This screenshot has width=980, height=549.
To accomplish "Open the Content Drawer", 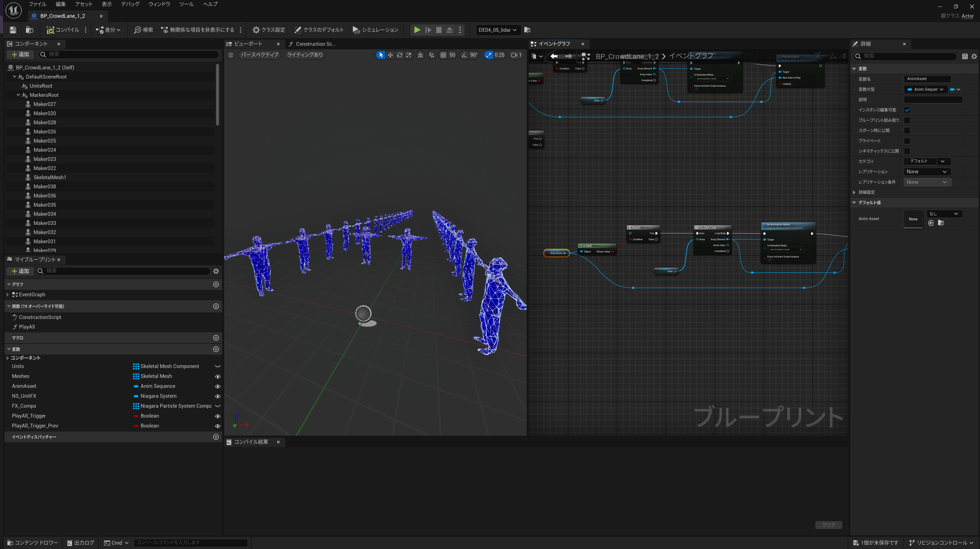I will tap(33, 543).
